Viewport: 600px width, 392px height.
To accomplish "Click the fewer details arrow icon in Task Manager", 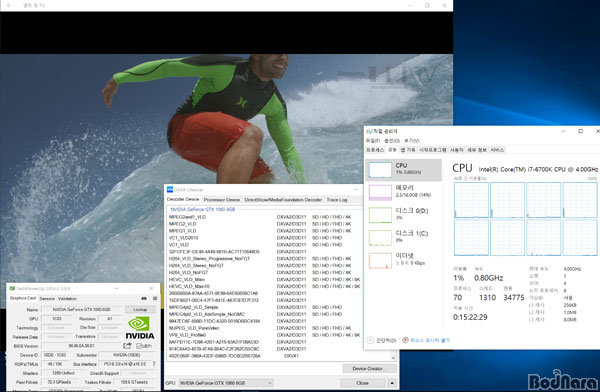I will click(x=370, y=340).
